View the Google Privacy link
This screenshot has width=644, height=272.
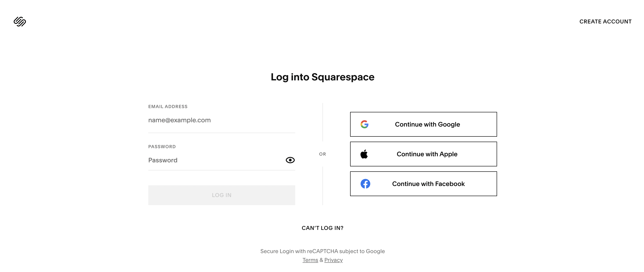point(333,260)
